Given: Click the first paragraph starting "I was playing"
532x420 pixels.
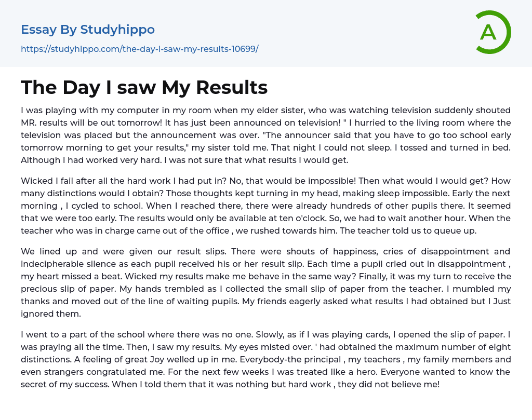Looking at the screenshot, I should click(x=265, y=135).
